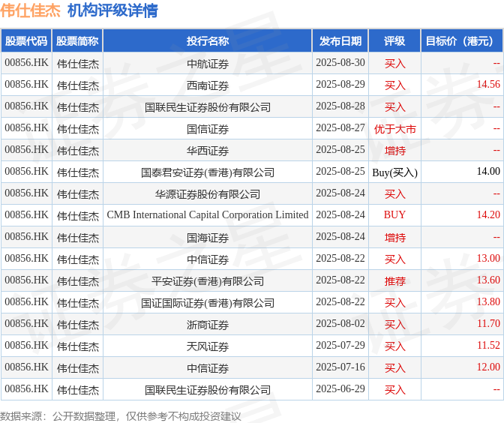Click 买入 rating in 浙商证券 row
This screenshot has height=423, width=504.
pos(394,325)
